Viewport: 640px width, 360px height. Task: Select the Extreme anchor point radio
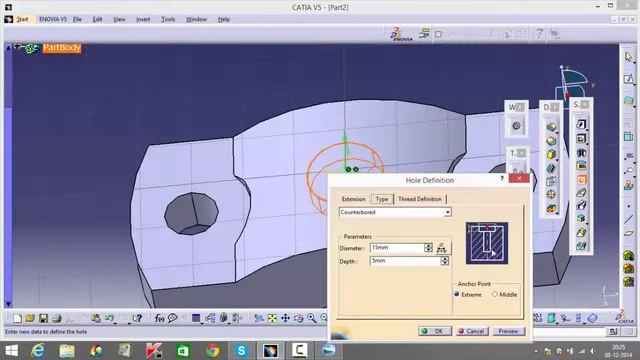[457, 294]
